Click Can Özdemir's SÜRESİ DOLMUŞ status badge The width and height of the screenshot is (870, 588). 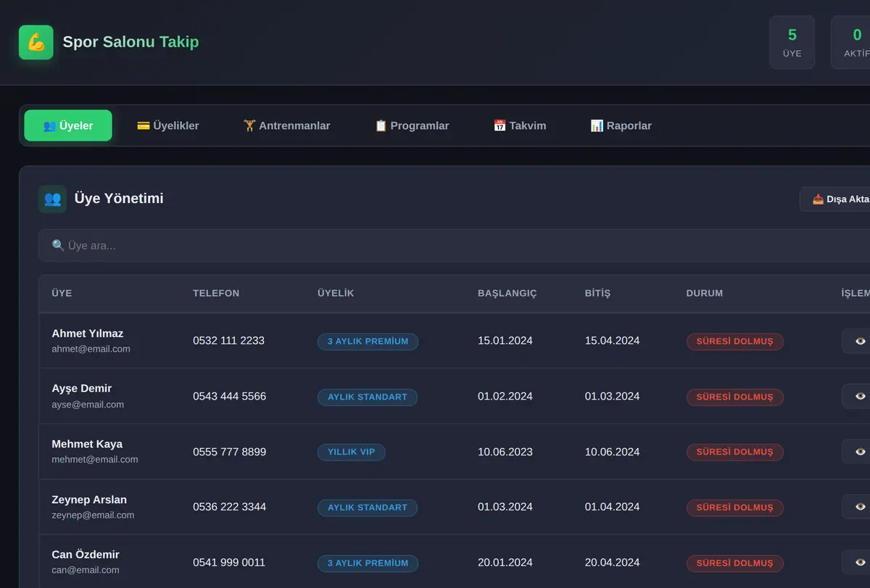[x=735, y=563]
